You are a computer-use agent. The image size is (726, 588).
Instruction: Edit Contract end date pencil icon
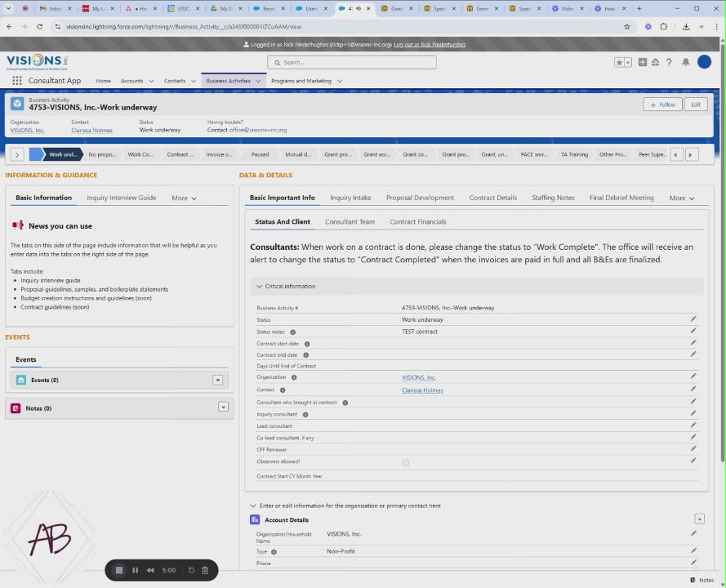click(693, 354)
